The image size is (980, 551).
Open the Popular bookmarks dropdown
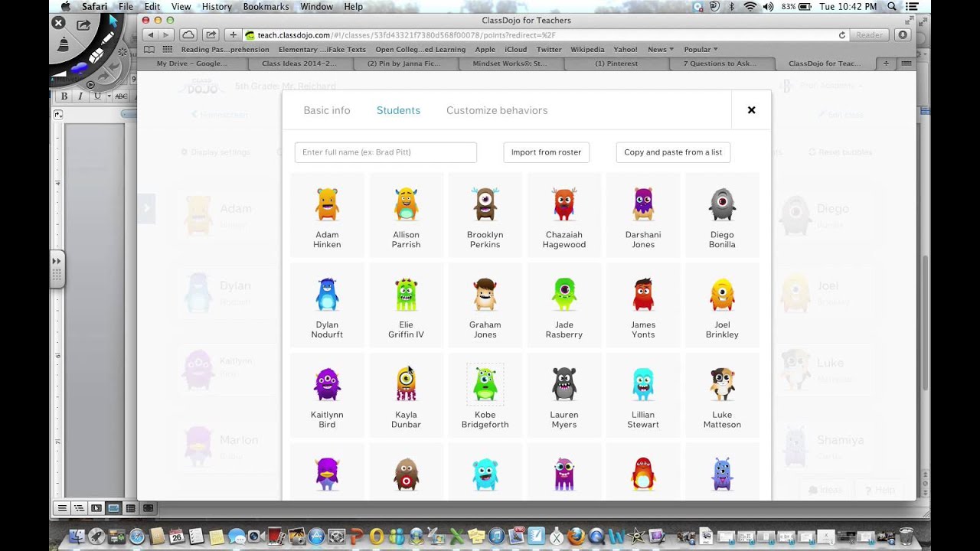click(701, 50)
